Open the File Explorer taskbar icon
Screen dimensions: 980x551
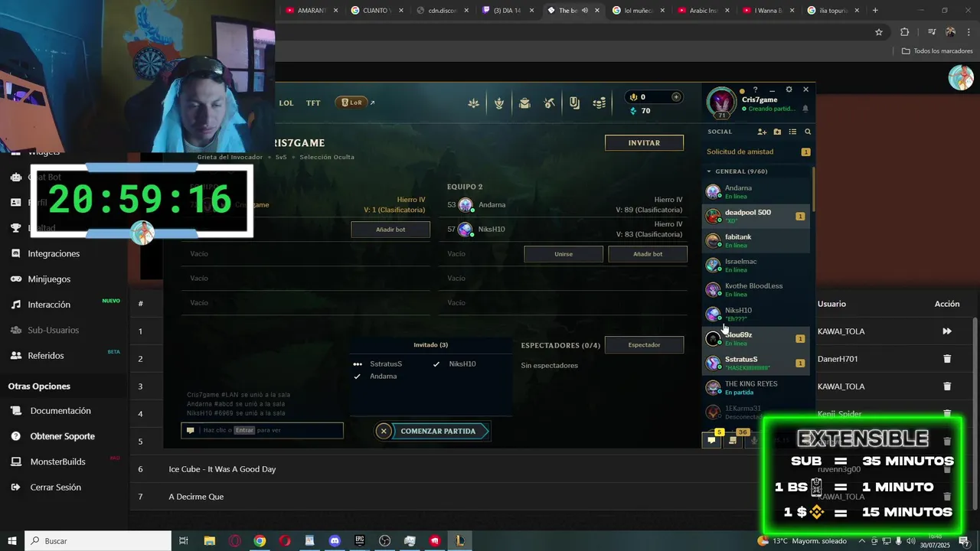tap(210, 541)
